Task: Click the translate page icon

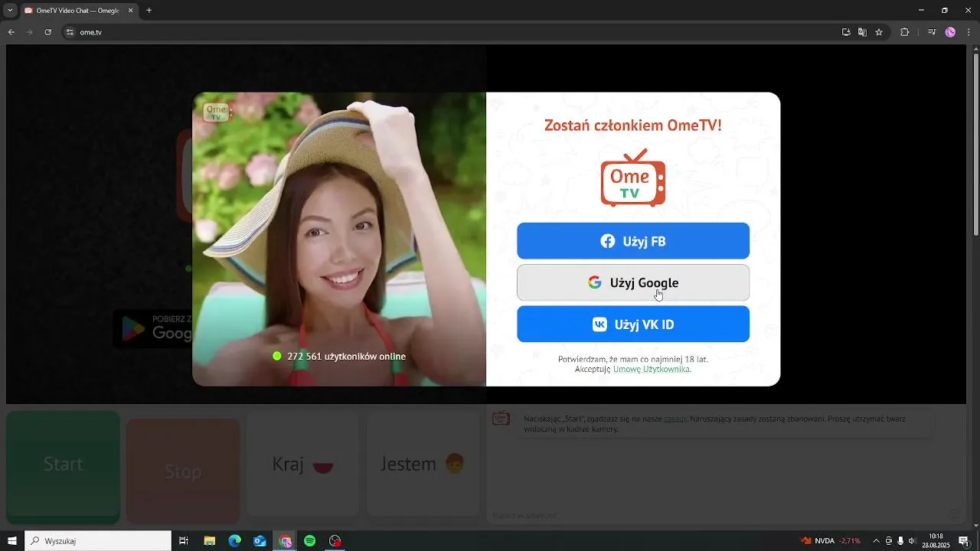Action: 862,32
